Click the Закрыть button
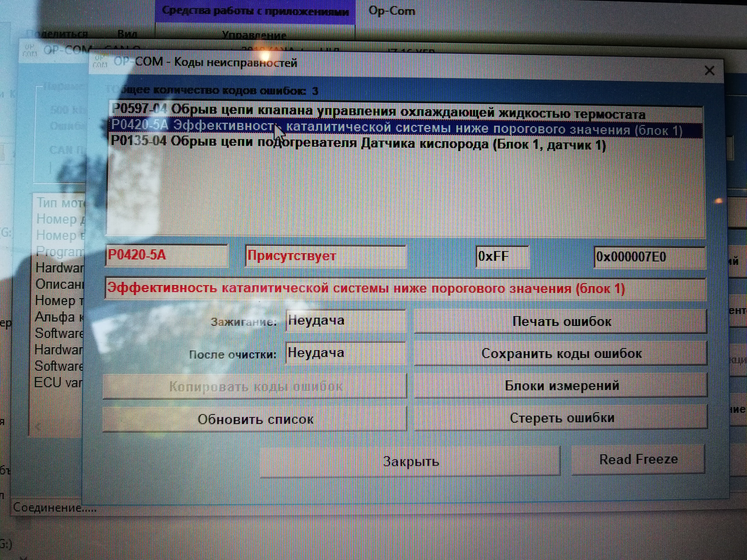Viewport: 747px width, 560px height. click(x=410, y=461)
